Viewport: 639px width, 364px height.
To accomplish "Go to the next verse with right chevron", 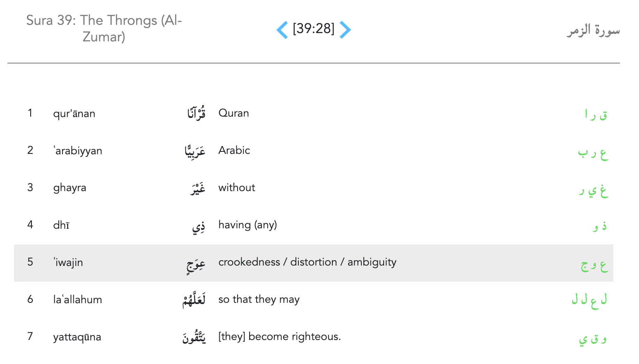I will click(345, 30).
